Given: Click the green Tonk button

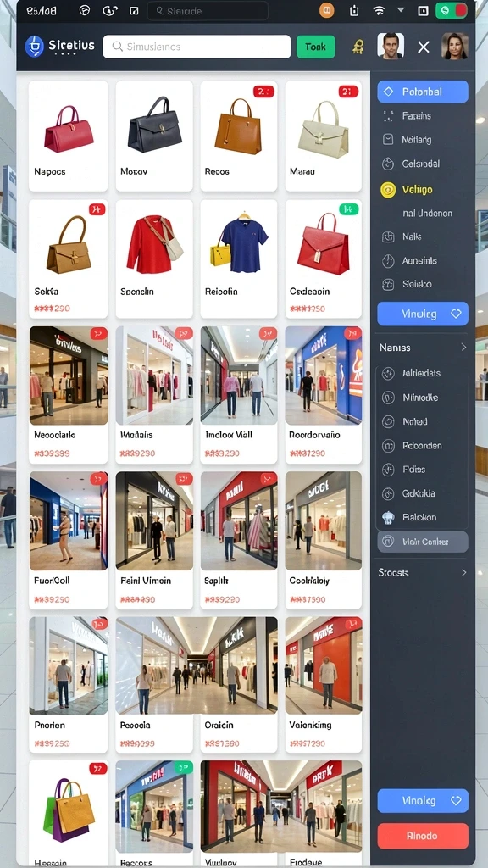Looking at the screenshot, I should [x=316, y=47].
